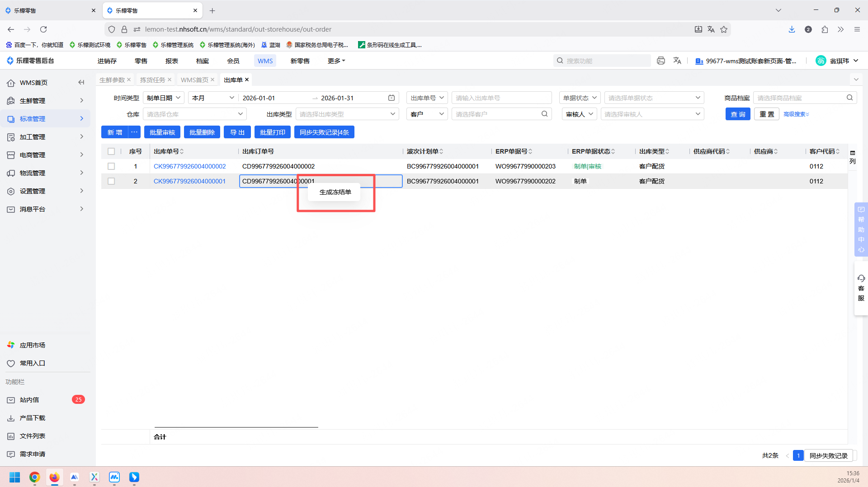Bookmark this page with star icon

point(724,29)
